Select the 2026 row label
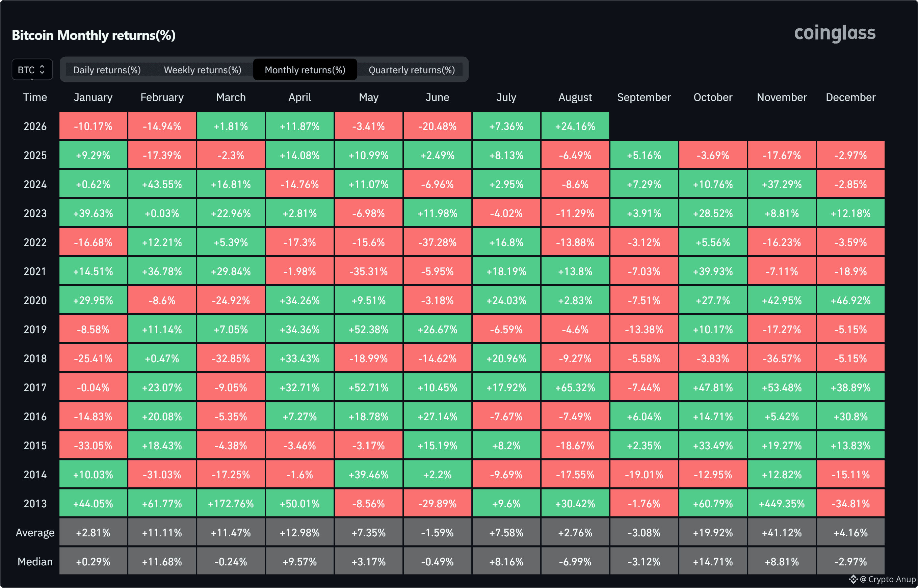This screenshot has height=588, width=919. click(x=35, y=126)
